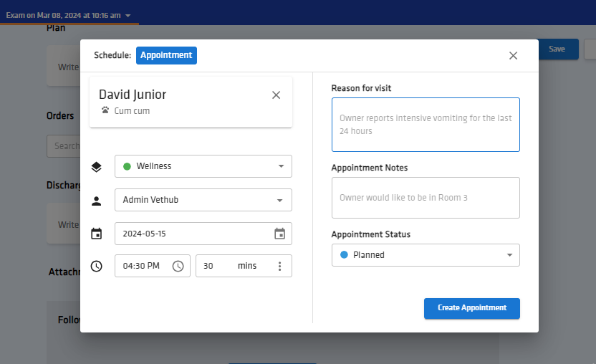Remove David Junior from the appointment
Image resolution: width=596 pixels, height=364 pixels.
276,95
